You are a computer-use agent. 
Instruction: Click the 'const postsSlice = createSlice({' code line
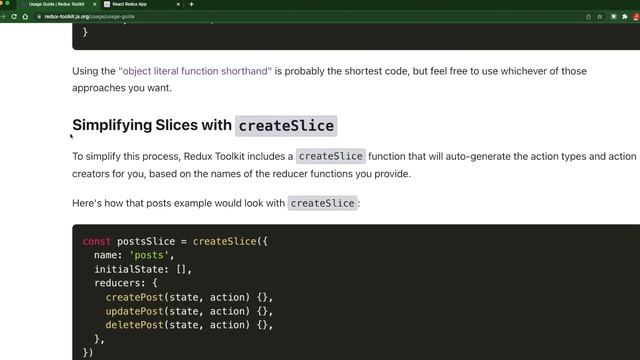coord(175,241)
